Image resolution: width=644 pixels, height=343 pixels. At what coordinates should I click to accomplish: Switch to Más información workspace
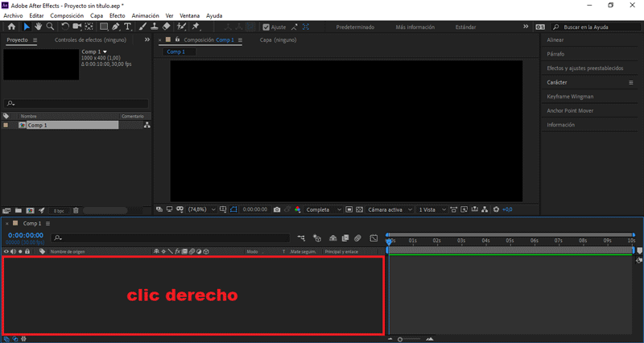click(415, 27)
